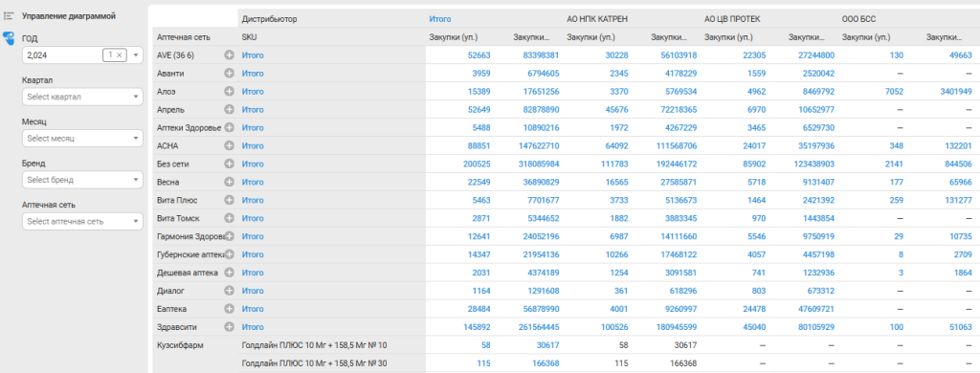The height and width of the screenshot is (373, 980).
Task: Click the АО НПК КАТРЕН header
Action: pos(597,19)
